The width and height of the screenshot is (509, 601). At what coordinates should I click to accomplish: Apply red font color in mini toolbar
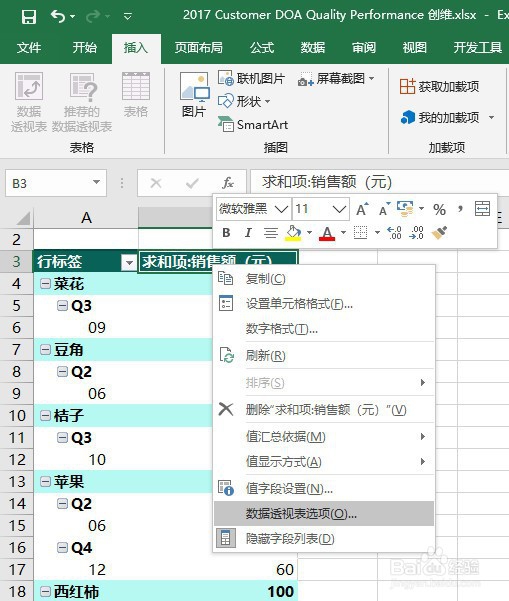[327, 233]
